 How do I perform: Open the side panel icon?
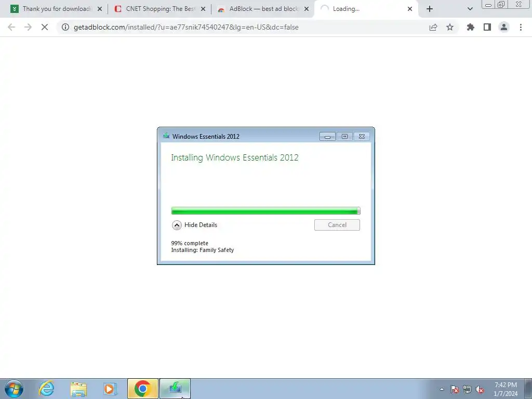[487, 27]
